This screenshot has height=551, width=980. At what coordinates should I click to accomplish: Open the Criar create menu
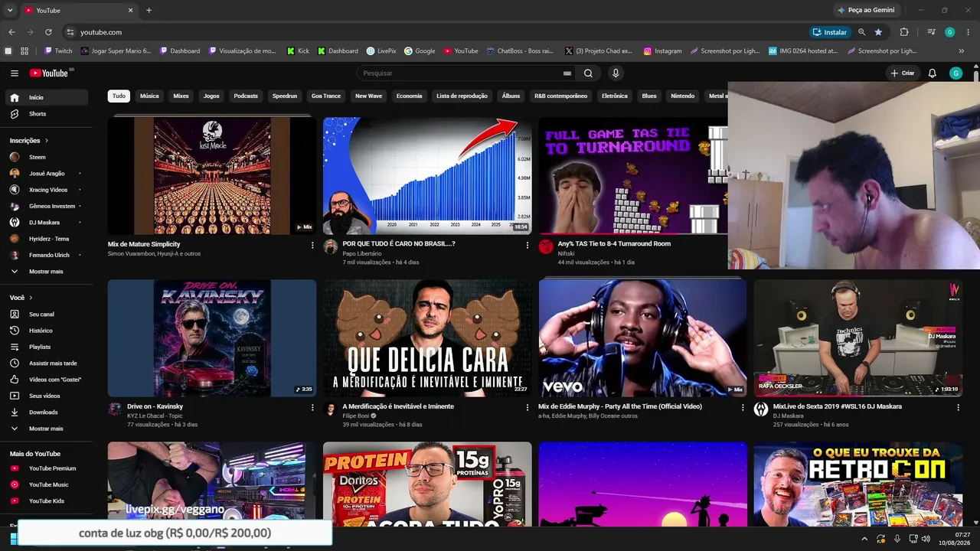click(x=903, y=73)
